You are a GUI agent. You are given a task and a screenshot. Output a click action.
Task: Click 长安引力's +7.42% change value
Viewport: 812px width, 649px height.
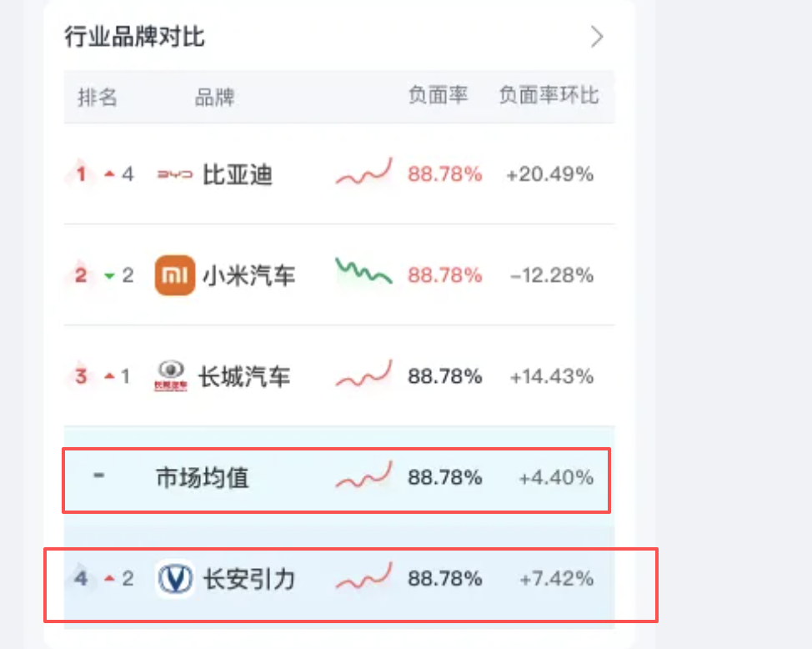557,578
